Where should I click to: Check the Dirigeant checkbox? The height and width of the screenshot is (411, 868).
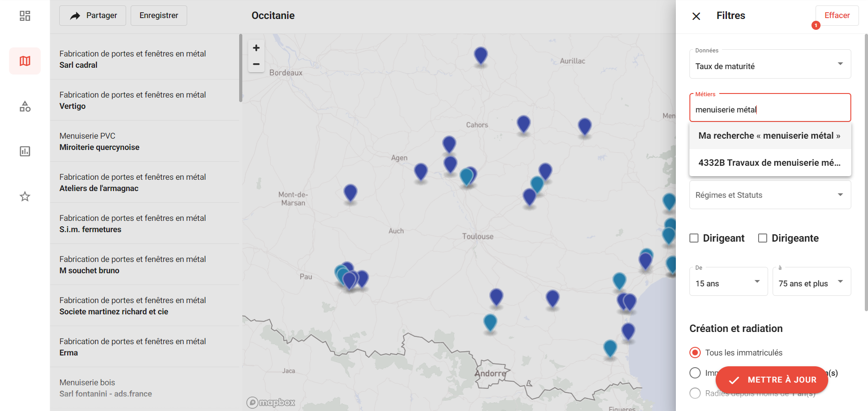tap(694, 238)
